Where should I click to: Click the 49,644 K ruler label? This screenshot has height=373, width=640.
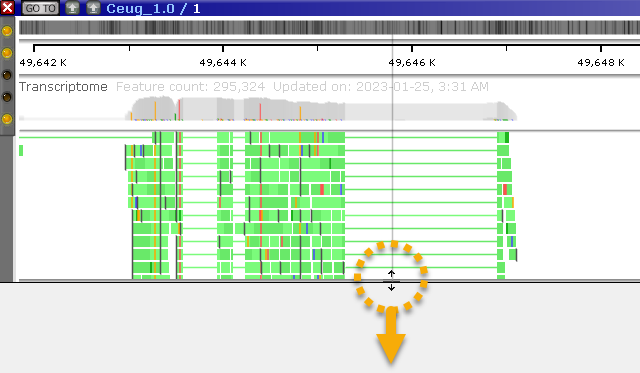pyautogui.click(x=223, y=62)
